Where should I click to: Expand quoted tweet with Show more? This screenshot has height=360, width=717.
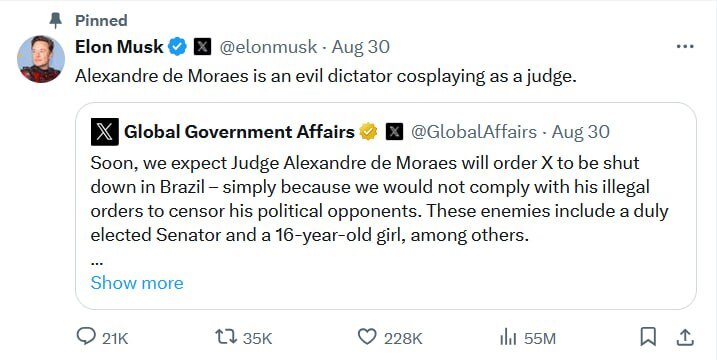click(x=137, y=283)
